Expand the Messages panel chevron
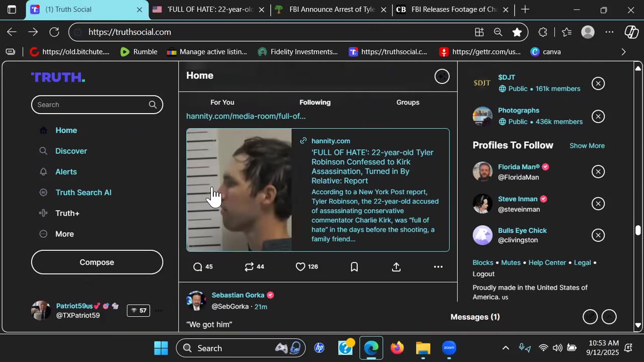The width and height of the screenshot is (644, 362). tap(609, 317)
